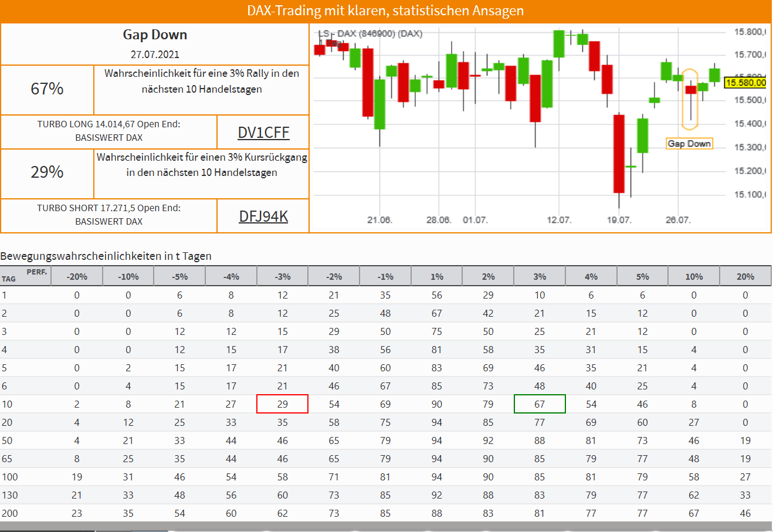Click the TAG / PERF. corner header cell
This screenshot has height=532, width=773.
tap(25, 276)
